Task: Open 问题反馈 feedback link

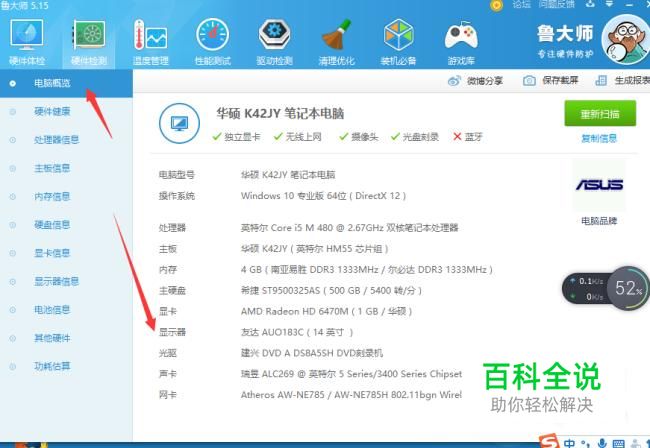Action: pyautogui.click(x=556, y=5)
